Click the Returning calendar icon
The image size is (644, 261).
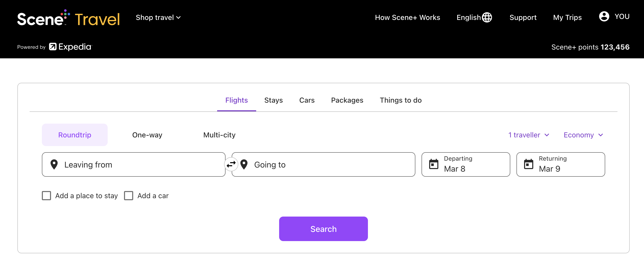528,164
